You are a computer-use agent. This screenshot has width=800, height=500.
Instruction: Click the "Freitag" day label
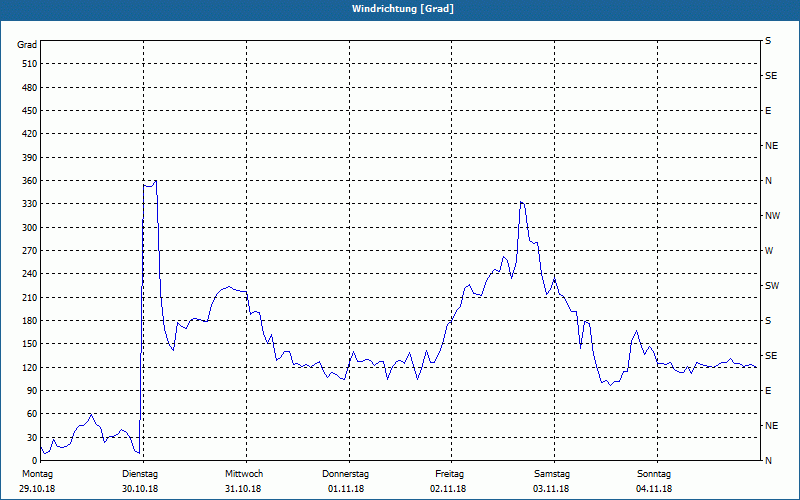[x=449, y=474]
